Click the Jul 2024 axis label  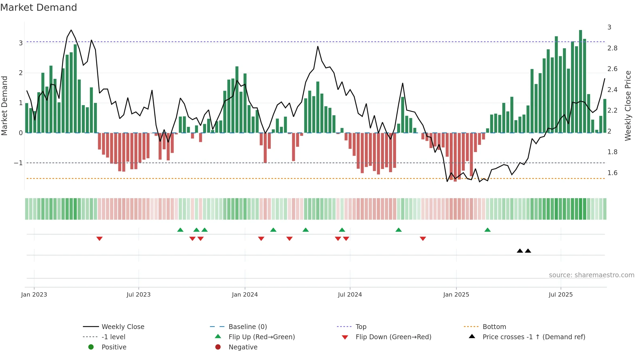350,294
